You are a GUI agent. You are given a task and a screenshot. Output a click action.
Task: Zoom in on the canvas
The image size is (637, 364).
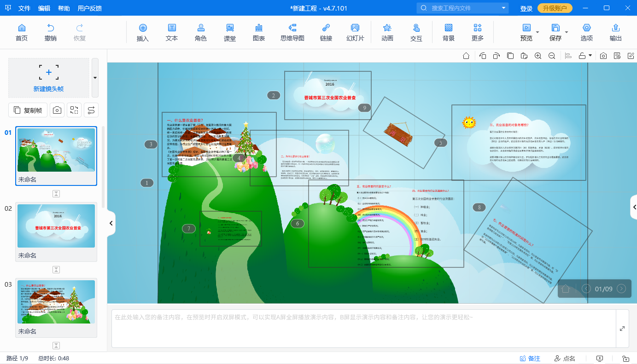tap(538, 56)
